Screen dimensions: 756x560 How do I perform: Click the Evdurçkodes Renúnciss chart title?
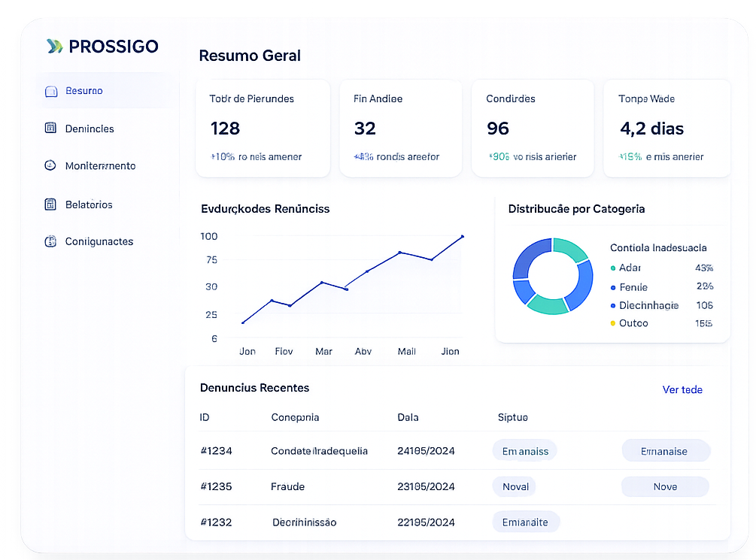(x=266, y=209)
